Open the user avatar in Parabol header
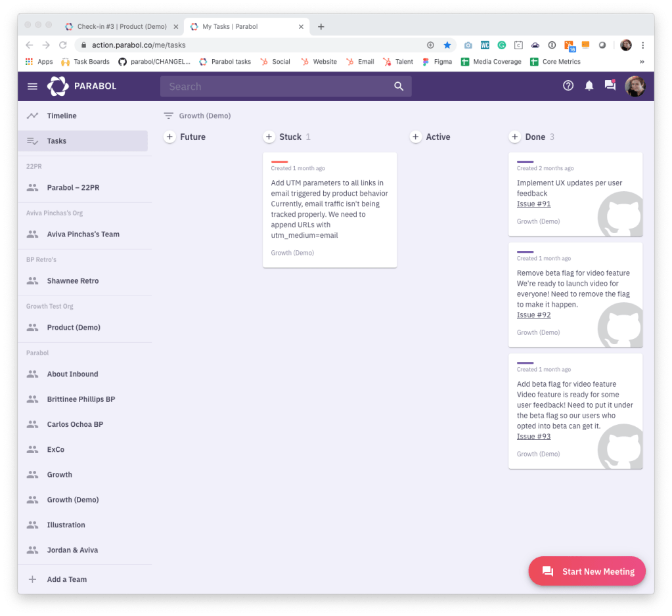Image resolution: width=672 pixels, height=616 pixels. click(635, 86)
